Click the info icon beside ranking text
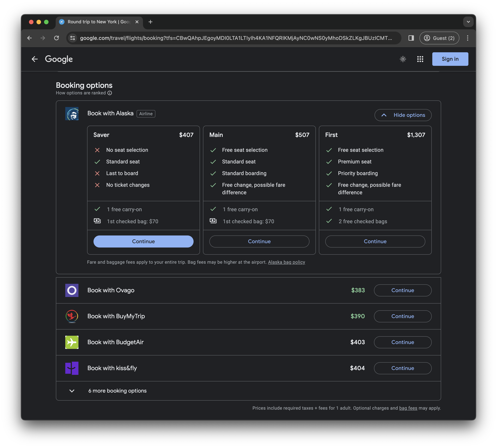This screenshot has height=448, width=497. [110, 93]
